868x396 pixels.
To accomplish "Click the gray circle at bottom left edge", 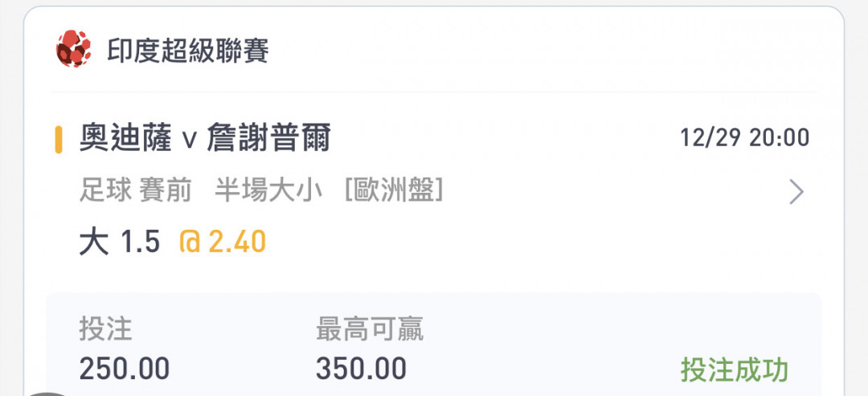I will (49, 394).
